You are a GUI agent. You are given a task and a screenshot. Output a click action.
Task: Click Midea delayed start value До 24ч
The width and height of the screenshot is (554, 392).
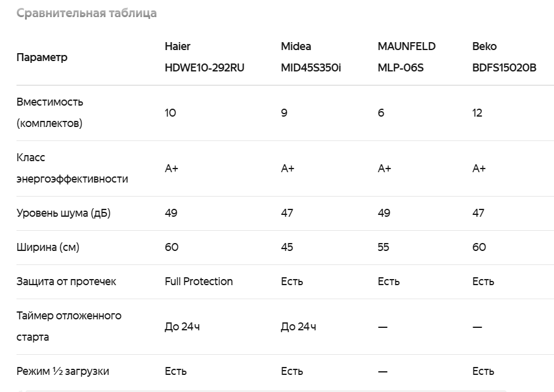click(x=298, y=327)
